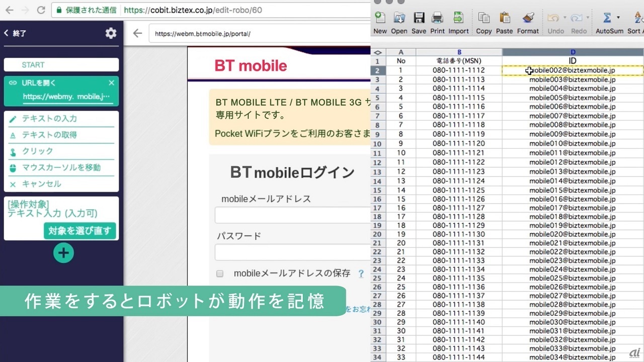
Task: Click the Open file toolbar icon
Action: (399, 18)
